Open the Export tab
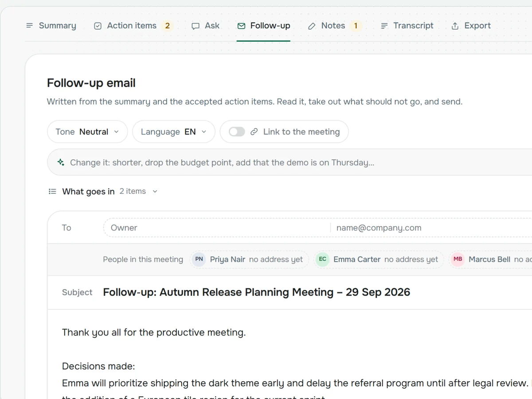 point(471,26)
